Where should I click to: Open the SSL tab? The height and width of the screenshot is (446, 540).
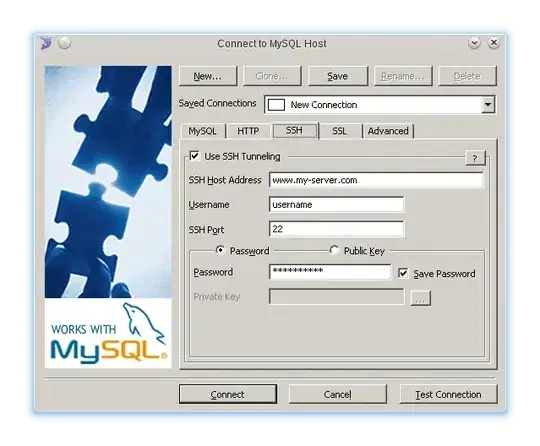[340, 131]
